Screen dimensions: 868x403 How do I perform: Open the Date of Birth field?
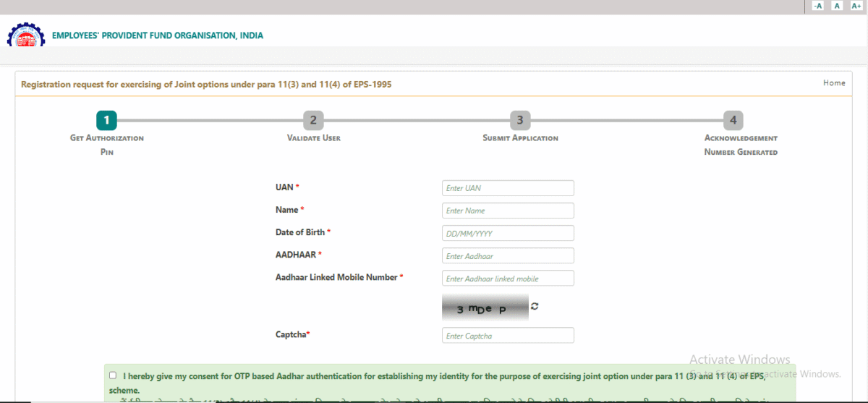[508, 233]
